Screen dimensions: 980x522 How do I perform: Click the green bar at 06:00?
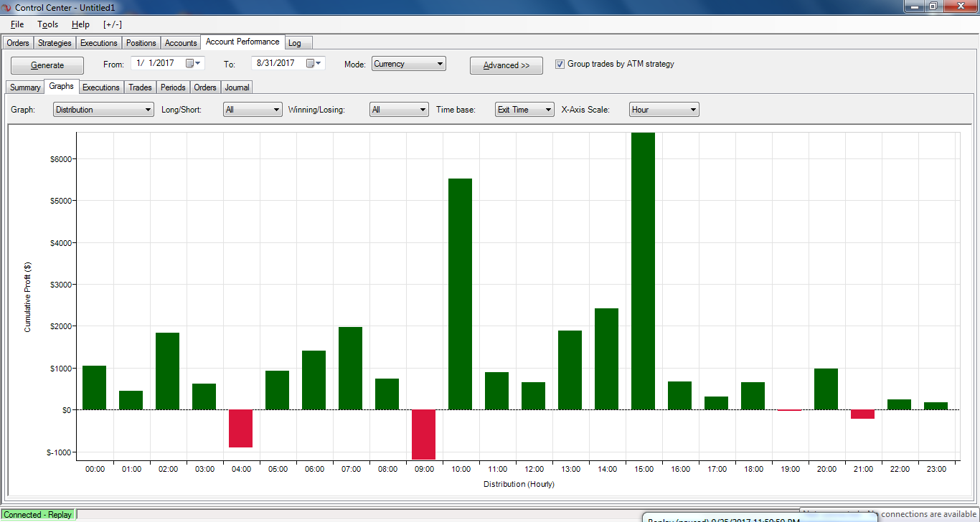click(314, 380)
